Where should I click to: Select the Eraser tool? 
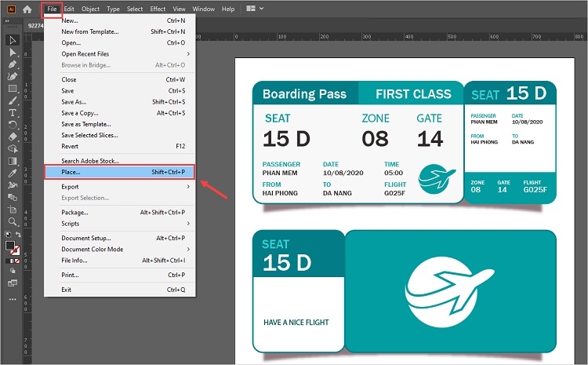coord(13,137)
